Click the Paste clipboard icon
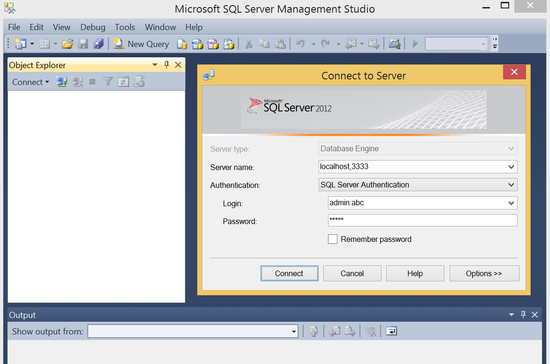 280,44
